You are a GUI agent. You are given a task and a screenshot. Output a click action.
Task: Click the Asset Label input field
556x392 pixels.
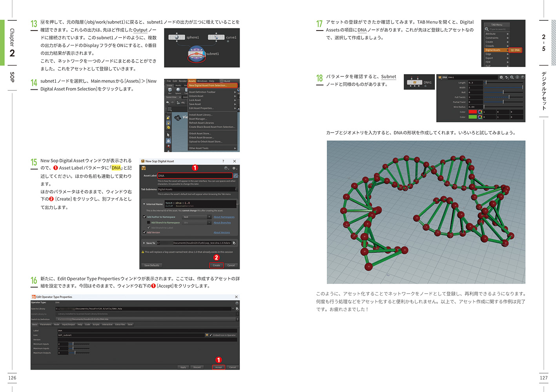tap(195, 176)
